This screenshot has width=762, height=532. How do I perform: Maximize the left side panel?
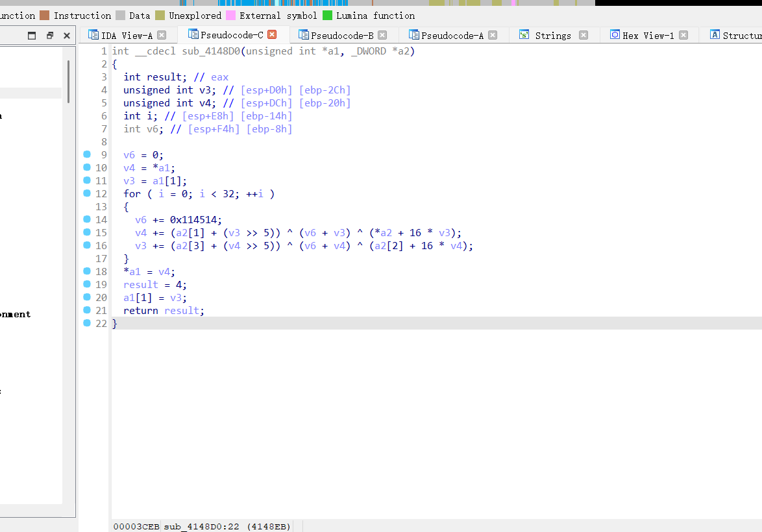point(32,36)
